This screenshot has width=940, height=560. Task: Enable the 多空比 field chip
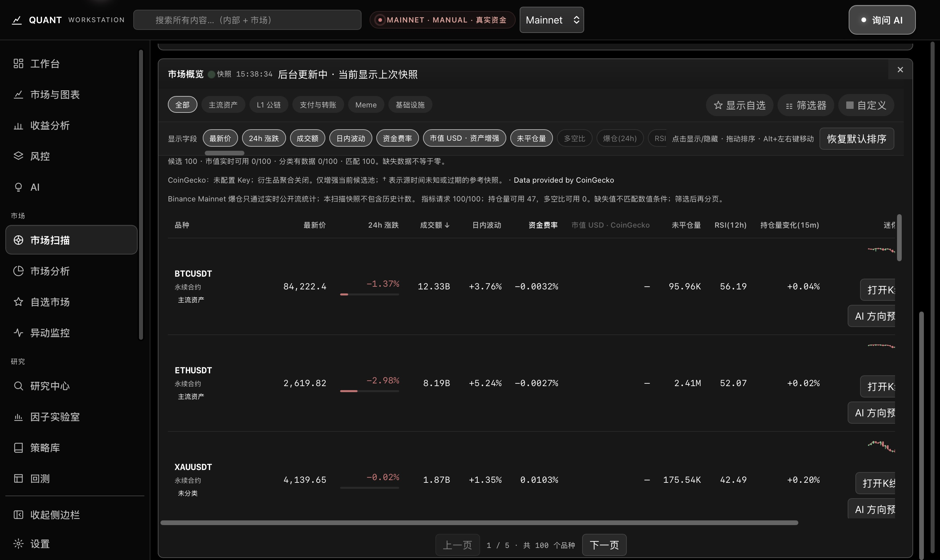[x=574, y=138]
